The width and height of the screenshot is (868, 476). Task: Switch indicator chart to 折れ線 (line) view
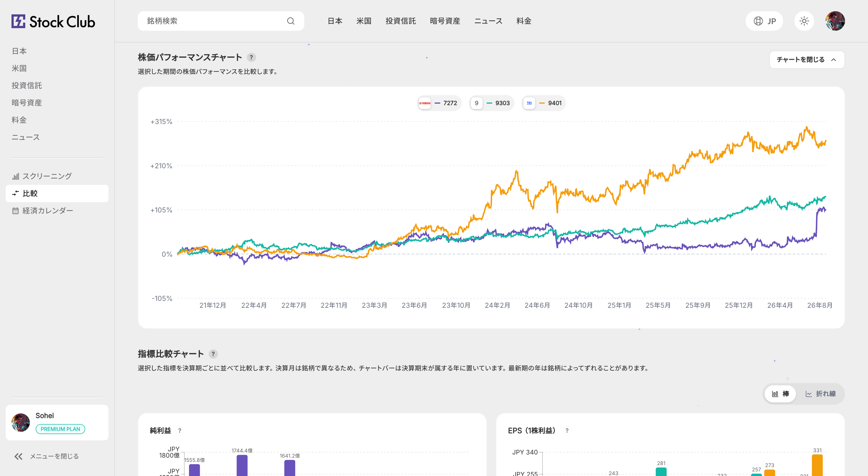[820, 393]
